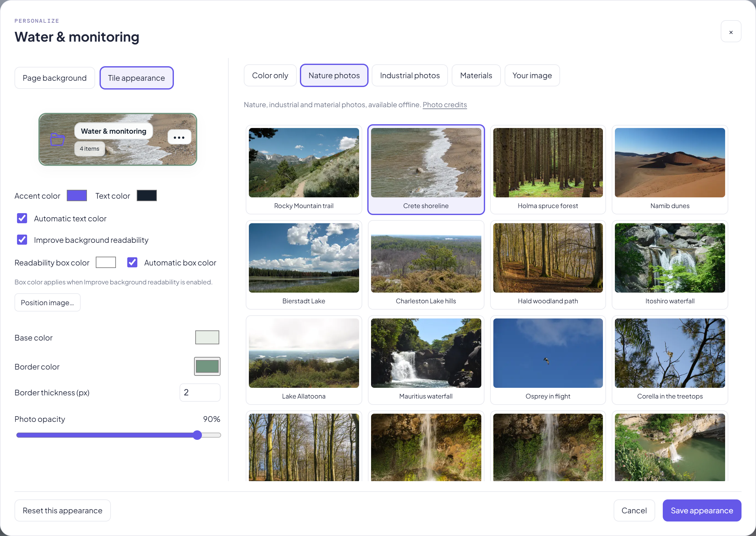Choose Corella in the treetops photo
The image size is (756, 536).
(x=670, y=360)
